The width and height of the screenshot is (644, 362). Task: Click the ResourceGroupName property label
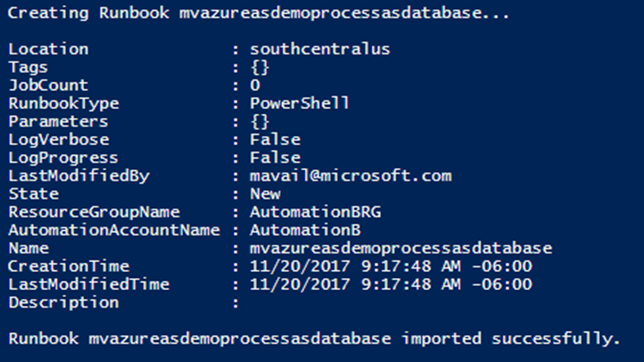(94, 212)
